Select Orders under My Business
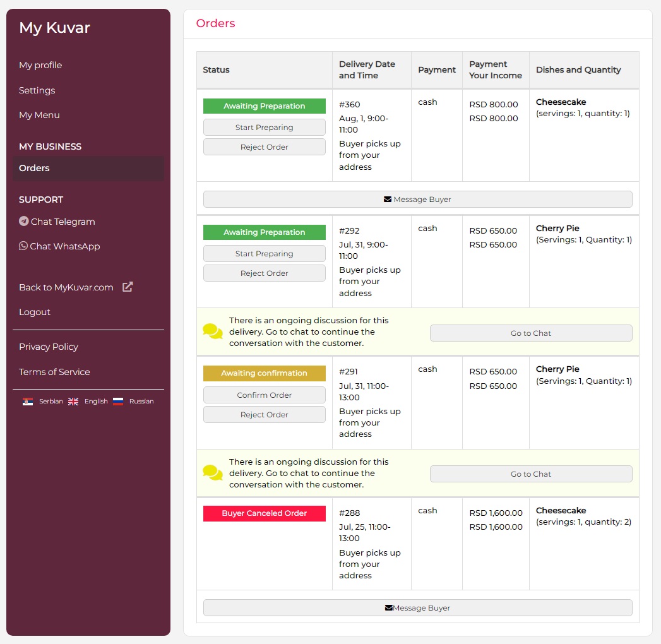This screenshot has width=661, height=644. point(34,168)
